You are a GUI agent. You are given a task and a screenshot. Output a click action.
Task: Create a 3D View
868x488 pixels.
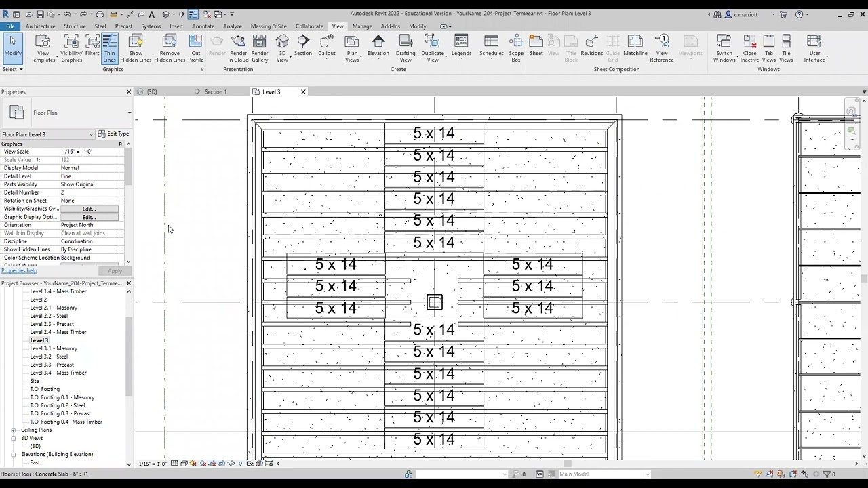(282, 47)
